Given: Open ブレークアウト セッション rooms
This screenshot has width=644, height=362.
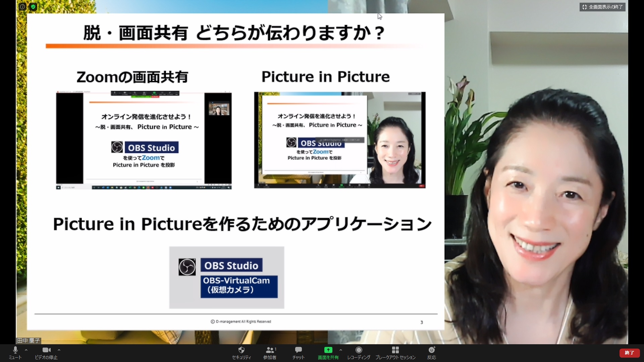Looking at the screenshot, I should [x=395, y=353].
